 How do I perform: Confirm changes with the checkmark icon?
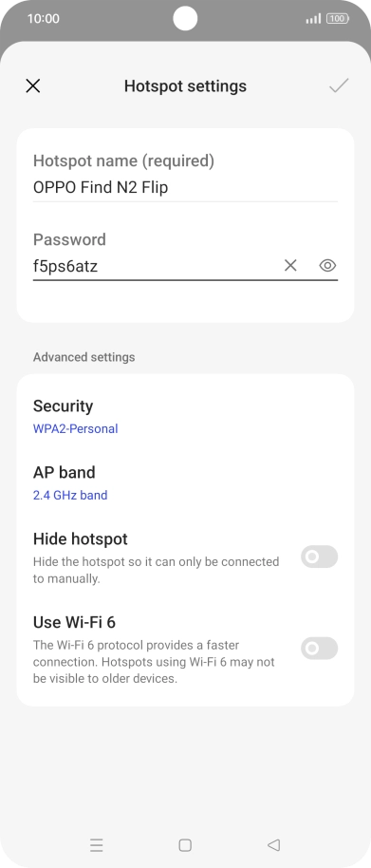[339, 85]
